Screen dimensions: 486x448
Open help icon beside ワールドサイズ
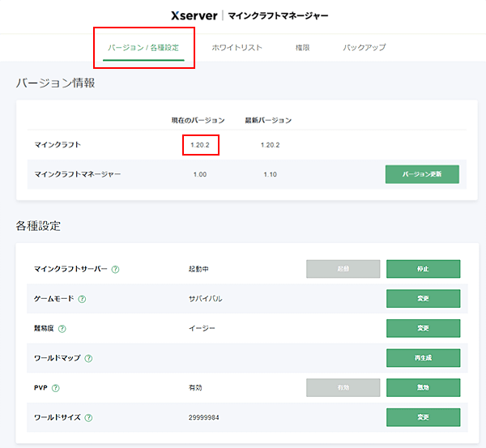tap(88, 417)
